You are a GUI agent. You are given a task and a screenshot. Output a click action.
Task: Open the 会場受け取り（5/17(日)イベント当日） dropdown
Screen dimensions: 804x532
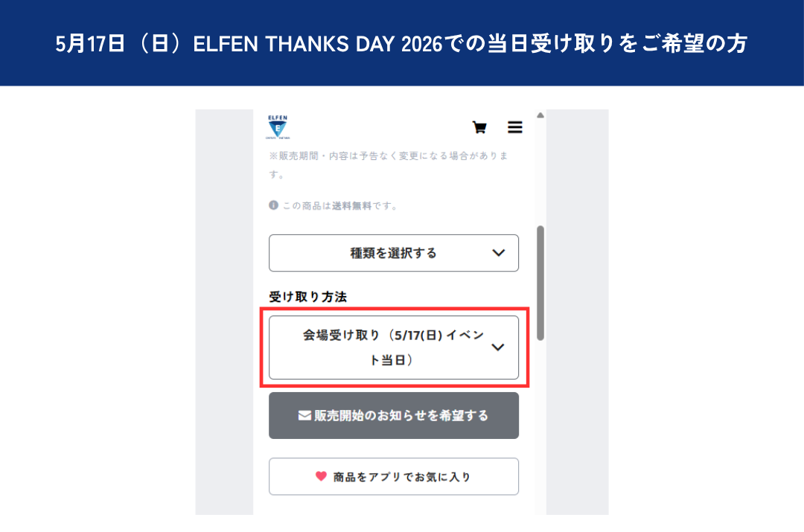click(393, 347)
